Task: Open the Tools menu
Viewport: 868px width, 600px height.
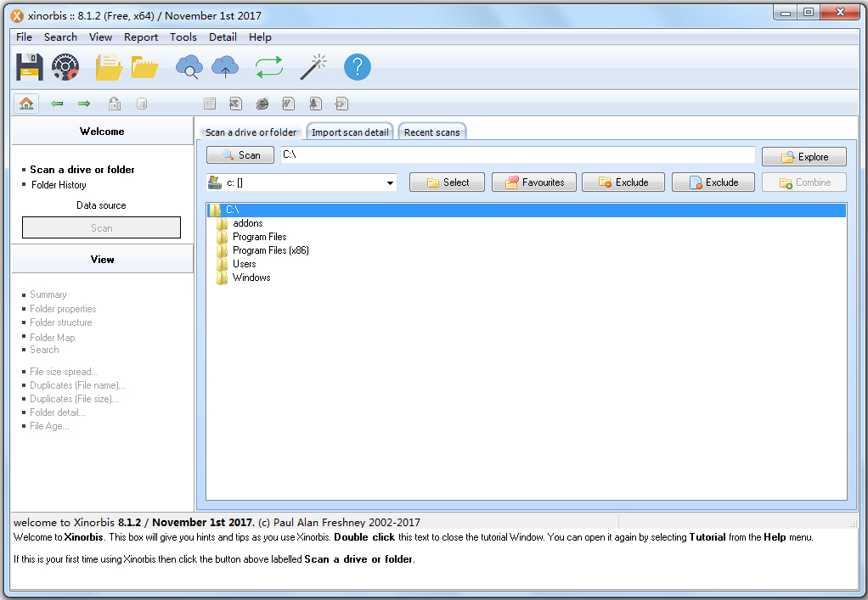Action: tap(183, 37)
